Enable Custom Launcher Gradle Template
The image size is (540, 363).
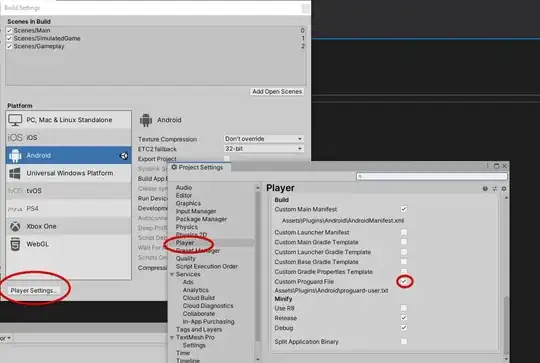click(x=404, y=252)
